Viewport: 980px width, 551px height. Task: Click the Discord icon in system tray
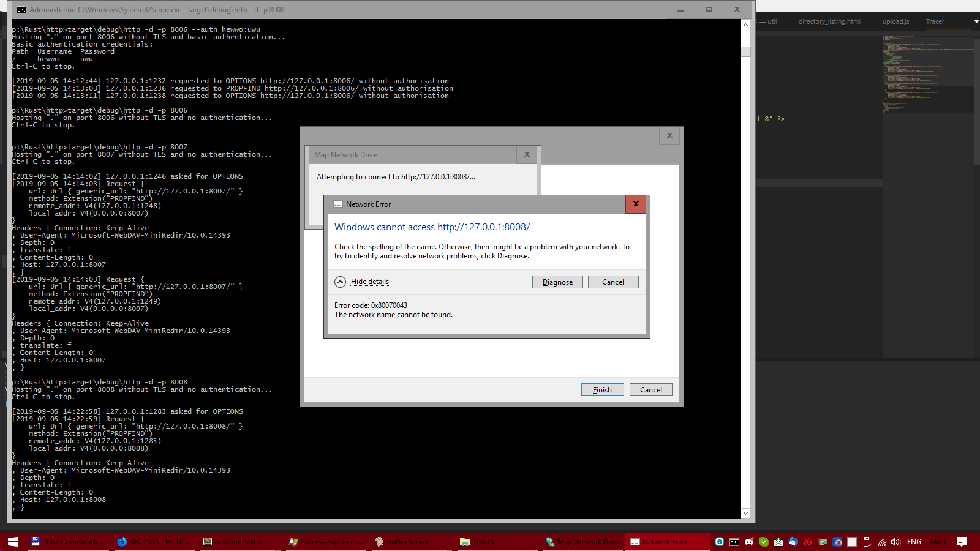tap(749, 542)
